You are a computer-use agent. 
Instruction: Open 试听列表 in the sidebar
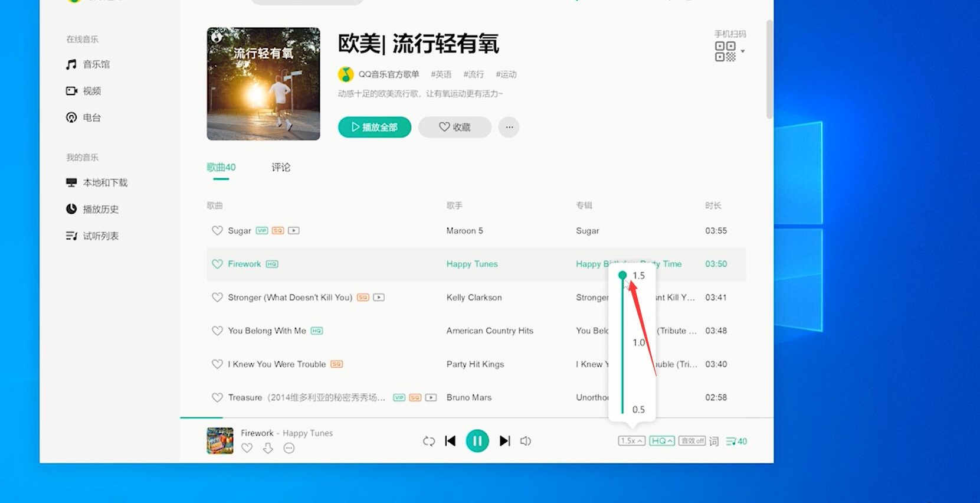(92, 236)
